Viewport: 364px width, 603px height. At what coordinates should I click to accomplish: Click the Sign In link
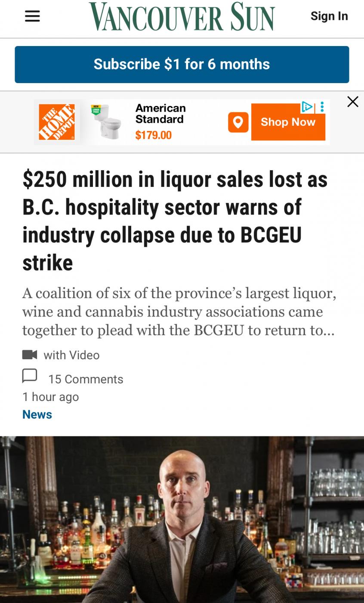(329, 16)
